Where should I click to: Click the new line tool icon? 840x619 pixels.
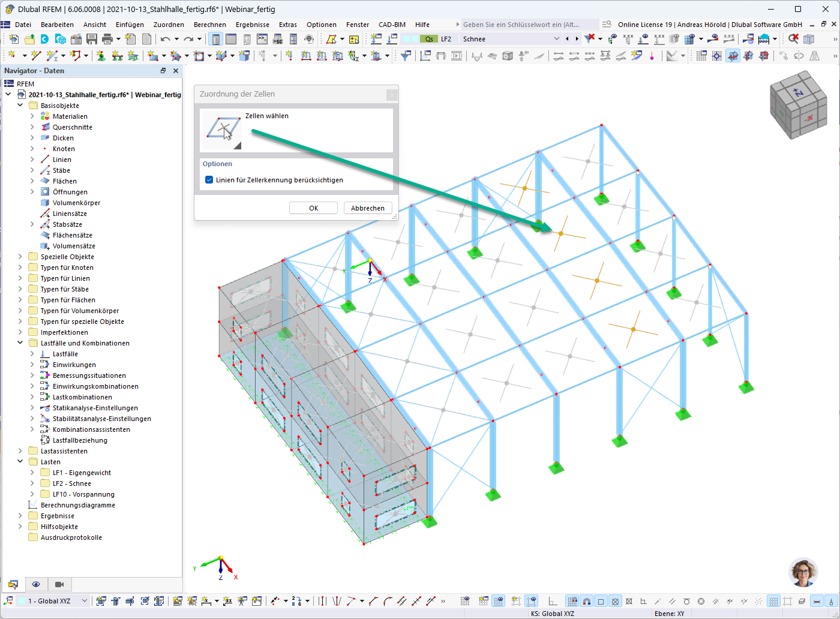tap(36, 56)
